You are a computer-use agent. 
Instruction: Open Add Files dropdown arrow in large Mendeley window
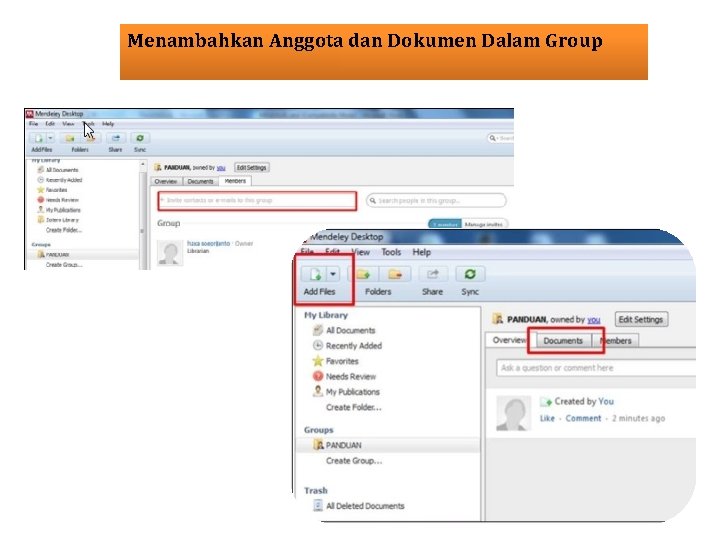click(333, 275)
